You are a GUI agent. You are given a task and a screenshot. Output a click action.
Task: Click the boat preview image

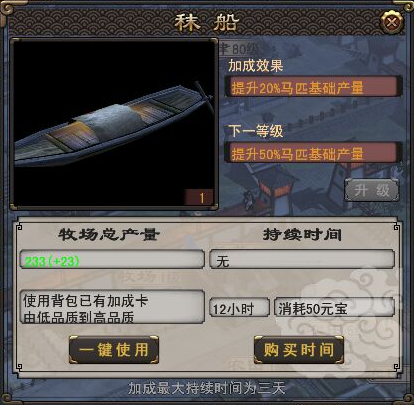114,124
